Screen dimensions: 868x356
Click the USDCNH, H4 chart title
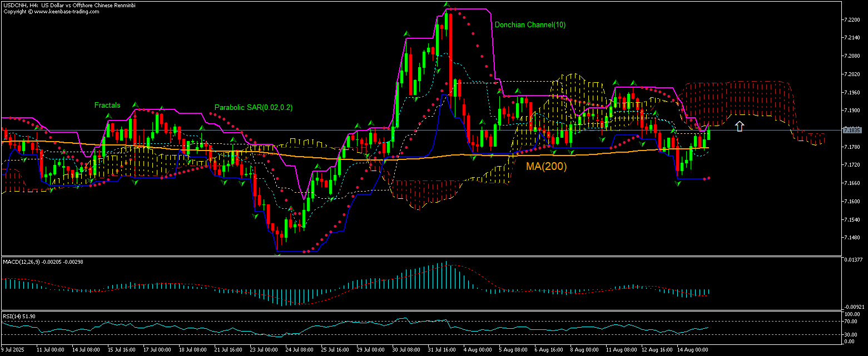click(x=69, y=4)
